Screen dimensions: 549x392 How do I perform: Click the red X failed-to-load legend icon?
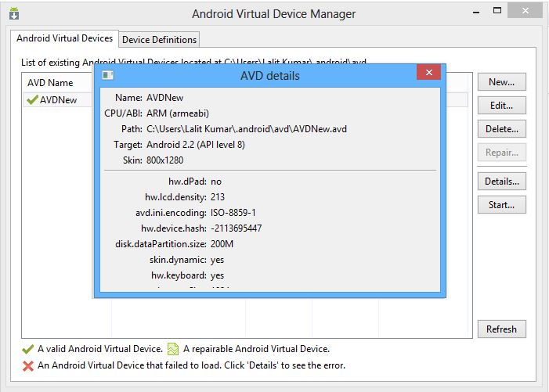tap(28, 365)
